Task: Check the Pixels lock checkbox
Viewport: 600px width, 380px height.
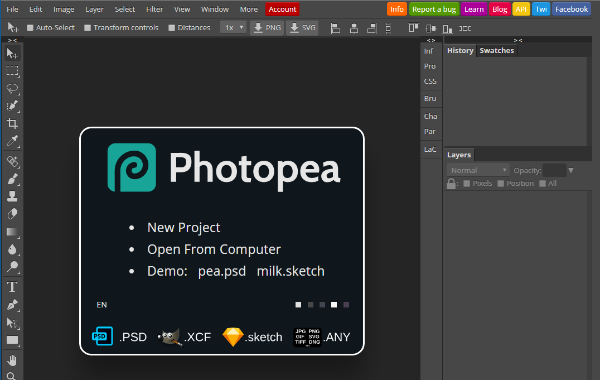Action: click(466, 184)
